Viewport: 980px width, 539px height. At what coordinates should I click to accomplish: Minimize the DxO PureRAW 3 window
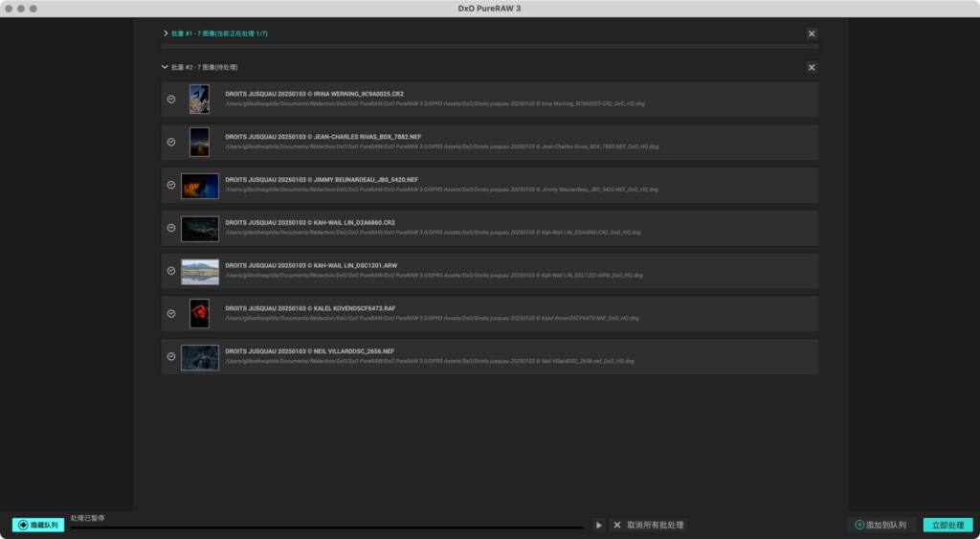pos(21,9)
